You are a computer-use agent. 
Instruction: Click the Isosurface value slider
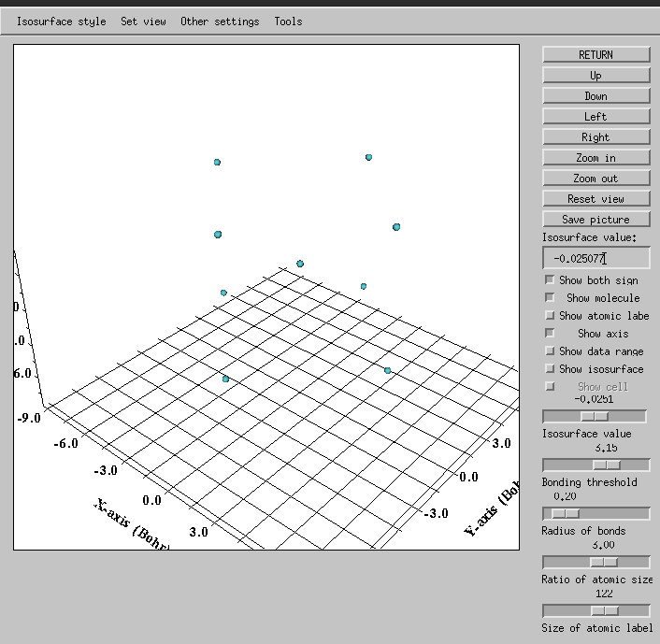pyautogui.click(x=595, y=416)
